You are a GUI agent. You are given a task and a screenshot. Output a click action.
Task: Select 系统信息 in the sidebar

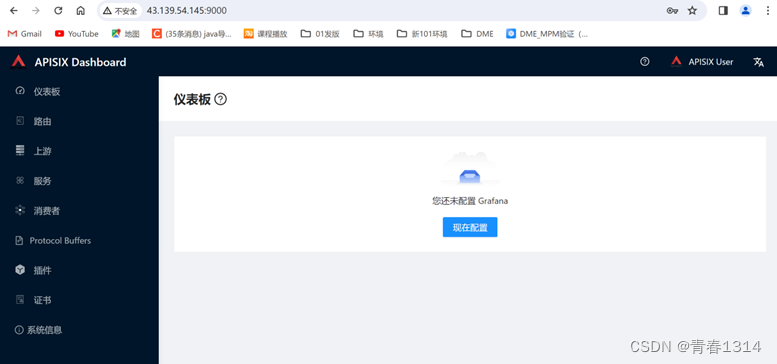coord(79,330)
